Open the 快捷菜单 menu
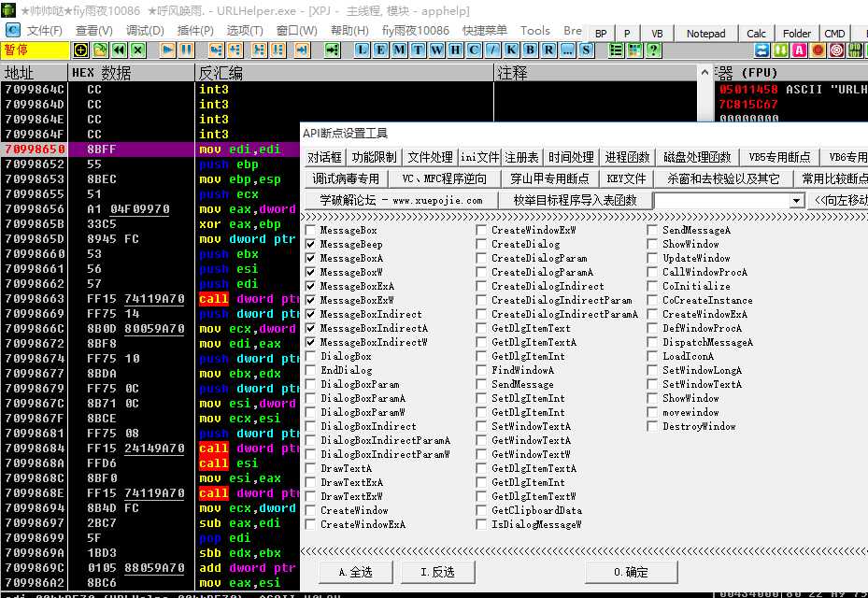Viewport: 868px width, 598px height. click(485, 31)
